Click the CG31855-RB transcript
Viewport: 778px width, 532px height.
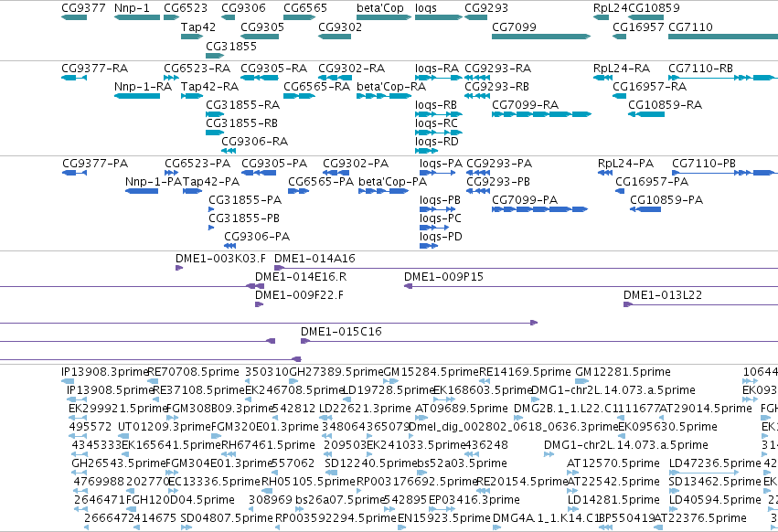(x=215, y=133)
